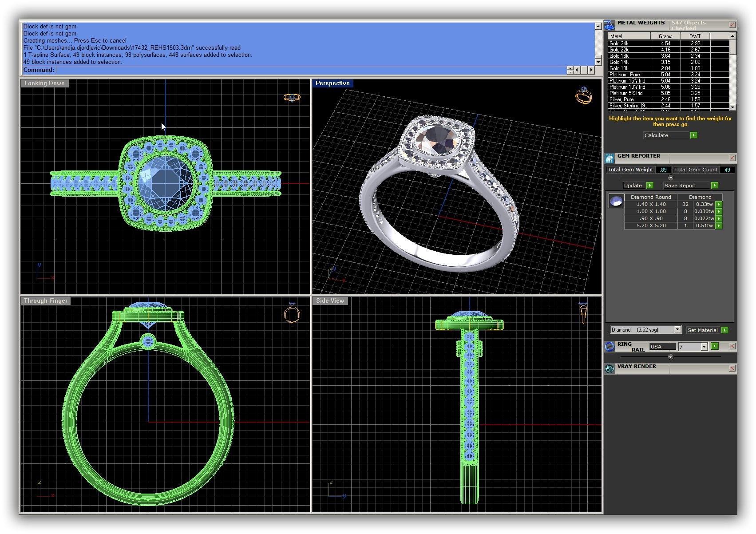
Task: Expand the Ring Rail panel with down arrow
Action: [670, 357]
